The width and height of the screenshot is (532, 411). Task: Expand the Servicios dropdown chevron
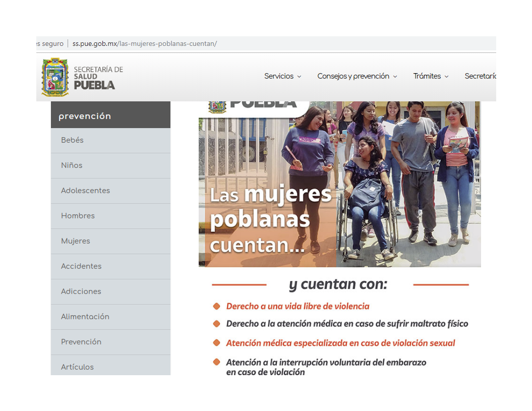point(299,77)
